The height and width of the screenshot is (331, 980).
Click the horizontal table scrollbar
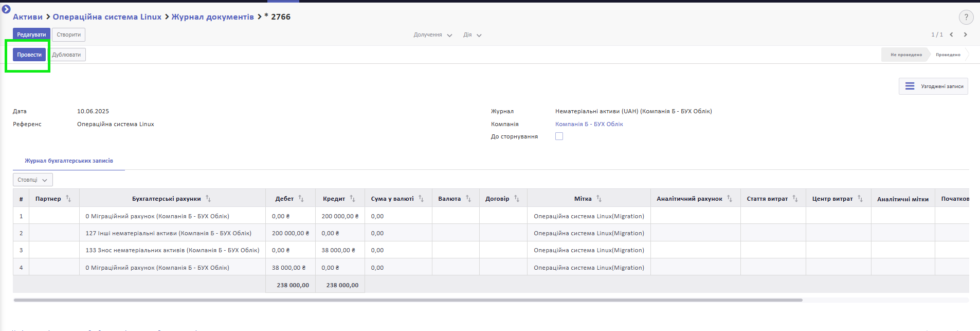coord(408,300)
